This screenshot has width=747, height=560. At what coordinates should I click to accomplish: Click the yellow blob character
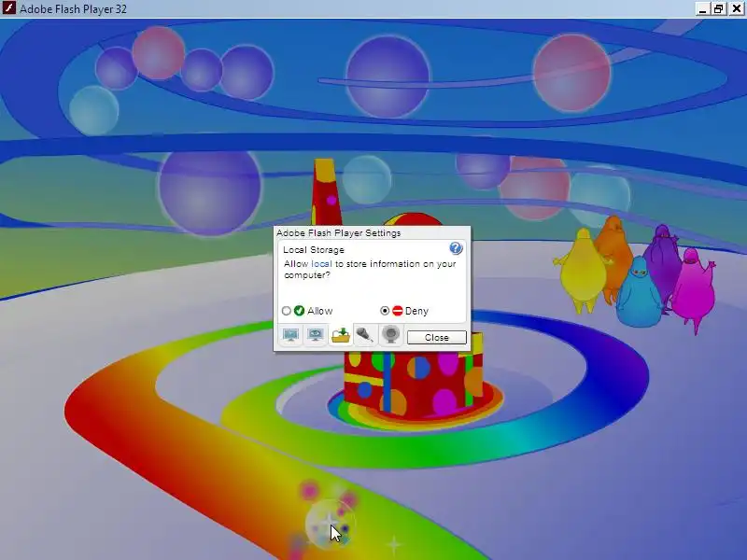click(x=581, y=272)
